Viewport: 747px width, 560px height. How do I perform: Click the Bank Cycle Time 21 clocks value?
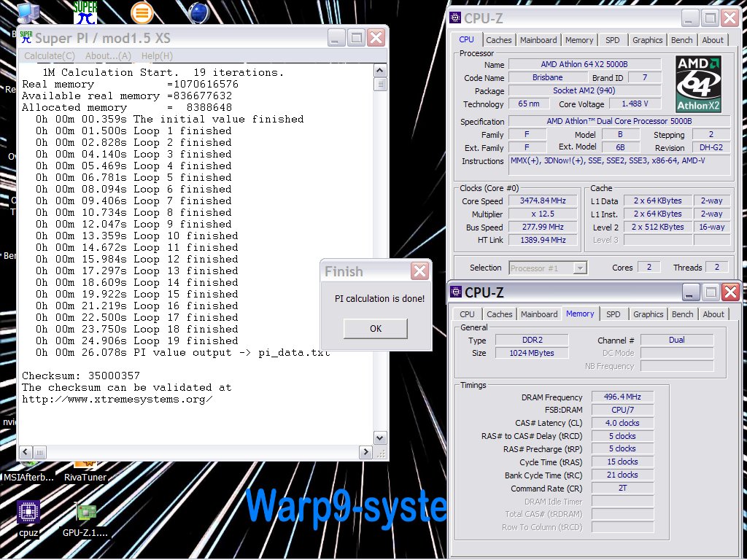point(622,475)
